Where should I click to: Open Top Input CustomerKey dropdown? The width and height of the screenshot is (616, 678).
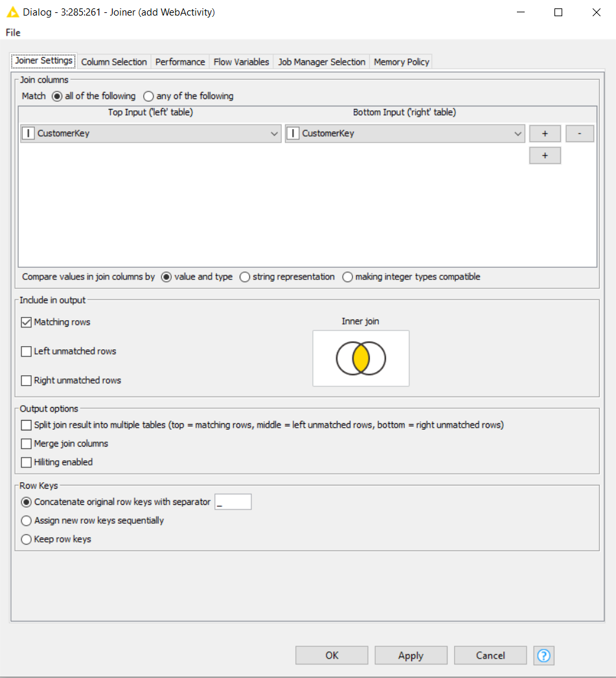[151, 133]
